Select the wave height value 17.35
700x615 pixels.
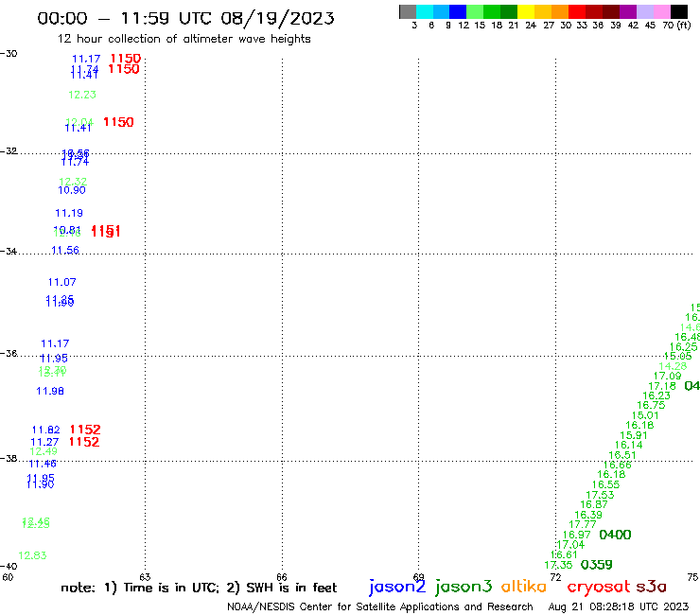(558, 565)
